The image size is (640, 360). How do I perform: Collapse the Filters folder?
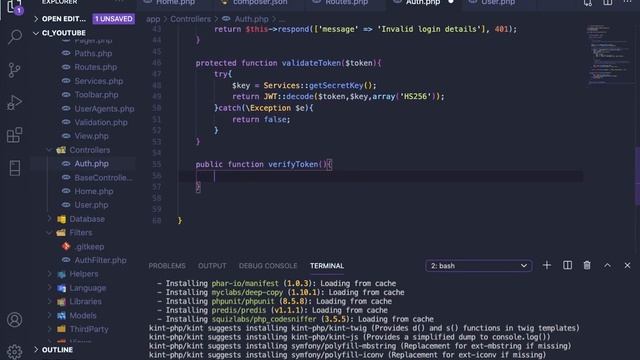(81, 233)
